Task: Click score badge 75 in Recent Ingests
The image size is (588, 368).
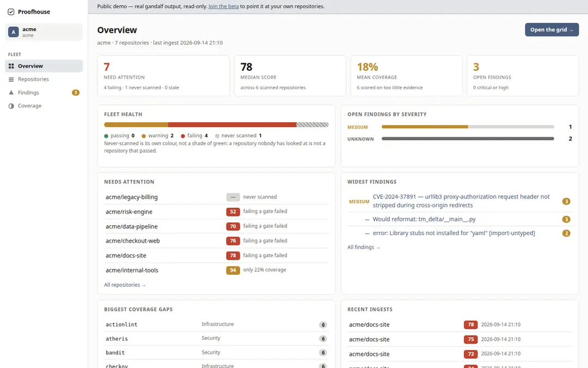Action: pos(470,339)
